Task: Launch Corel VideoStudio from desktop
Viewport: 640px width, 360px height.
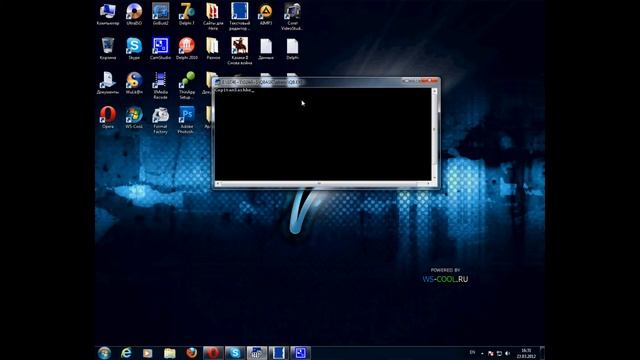Action: [x=292, y=17]
